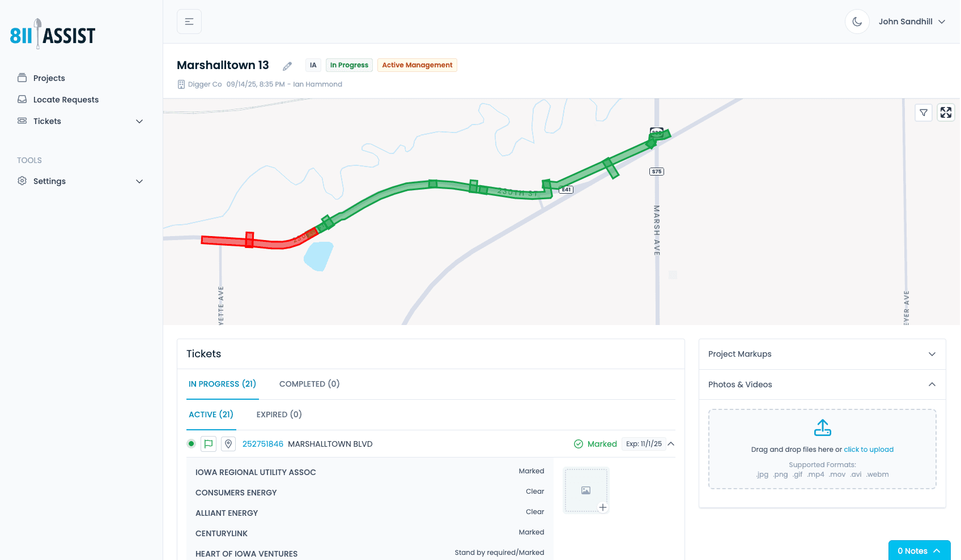
Task: Click the plus icon on image placeholder
Action: 603,507
